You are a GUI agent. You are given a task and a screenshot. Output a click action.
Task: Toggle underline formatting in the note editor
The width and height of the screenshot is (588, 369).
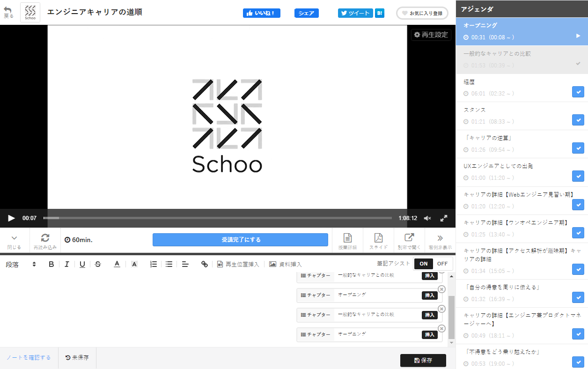82,264
